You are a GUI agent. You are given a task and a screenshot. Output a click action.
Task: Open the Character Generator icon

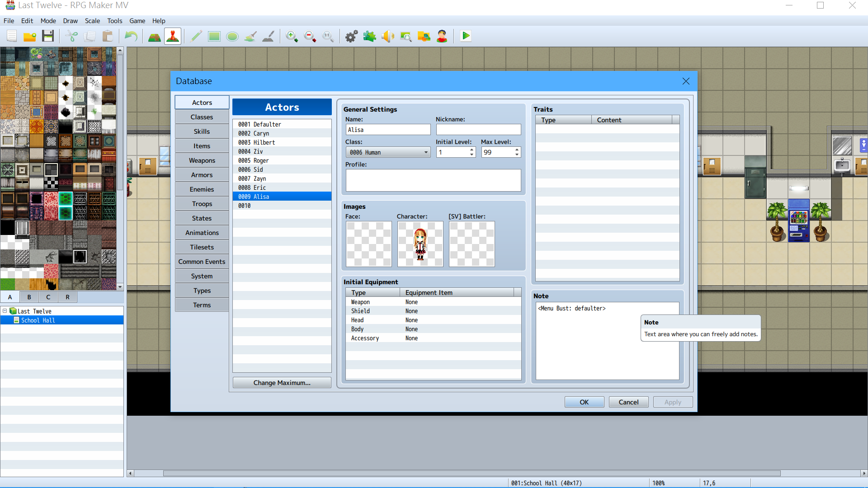[x=442, y=36]
